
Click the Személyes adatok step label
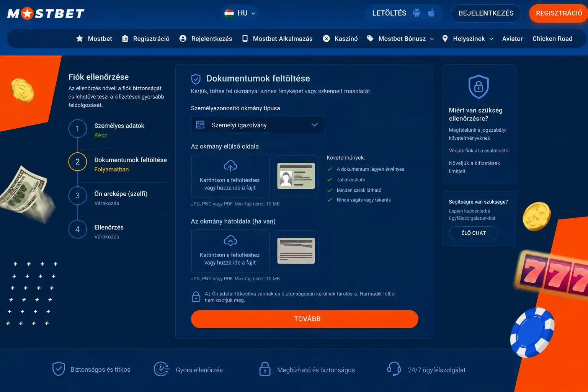click(x=119, y=126)
